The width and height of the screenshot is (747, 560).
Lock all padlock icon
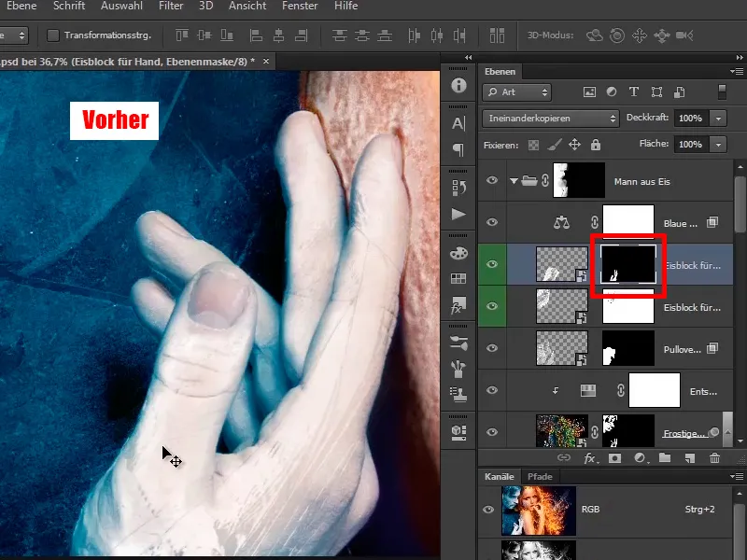(596, 145)
